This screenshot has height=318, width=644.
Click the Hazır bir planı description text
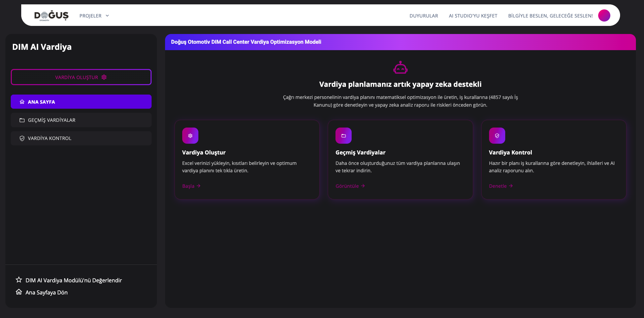tap(552, 167)
